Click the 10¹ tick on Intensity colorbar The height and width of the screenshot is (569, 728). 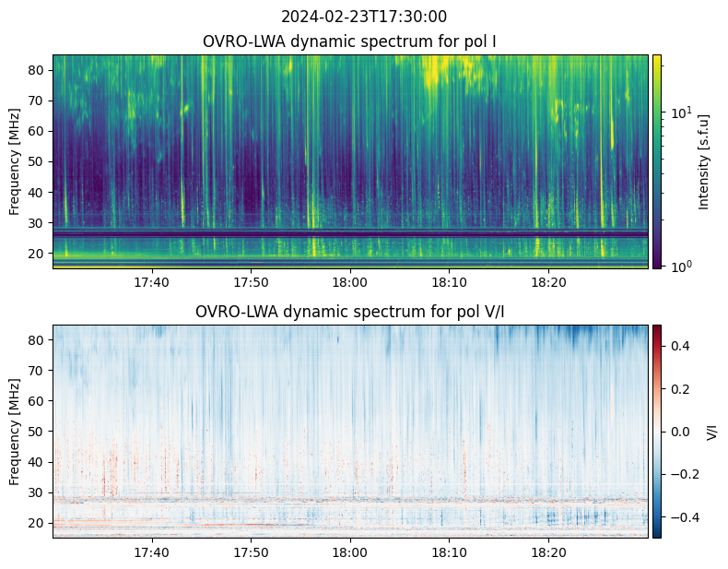(x=677, y=113)
